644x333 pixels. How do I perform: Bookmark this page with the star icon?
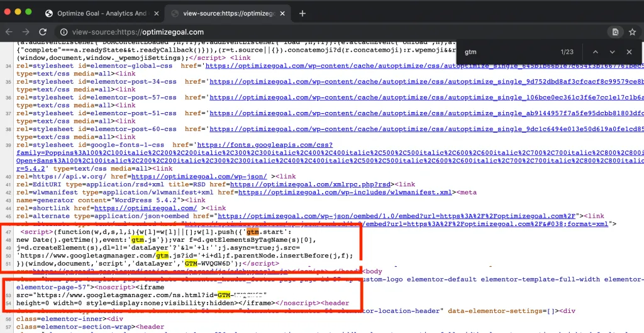click(633, 32)
